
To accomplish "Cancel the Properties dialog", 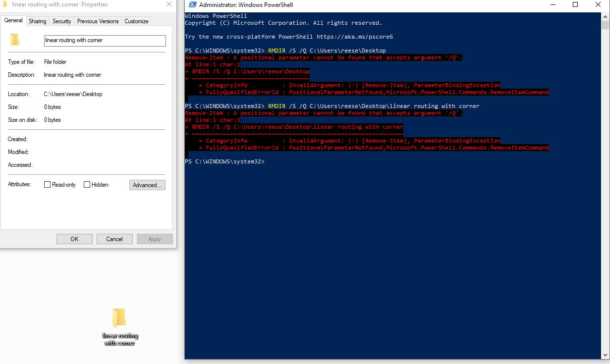I will (114, 239).
